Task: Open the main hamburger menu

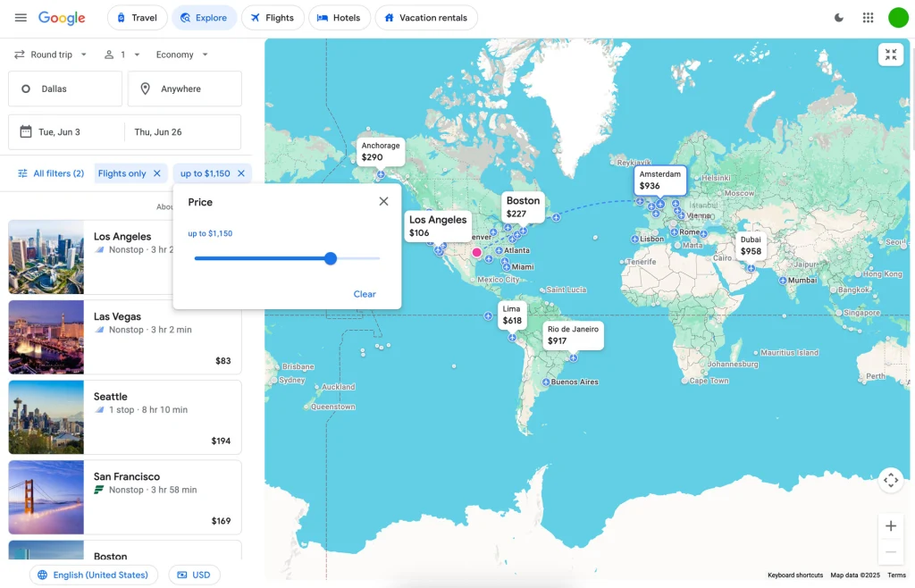Action: point(21,18)
